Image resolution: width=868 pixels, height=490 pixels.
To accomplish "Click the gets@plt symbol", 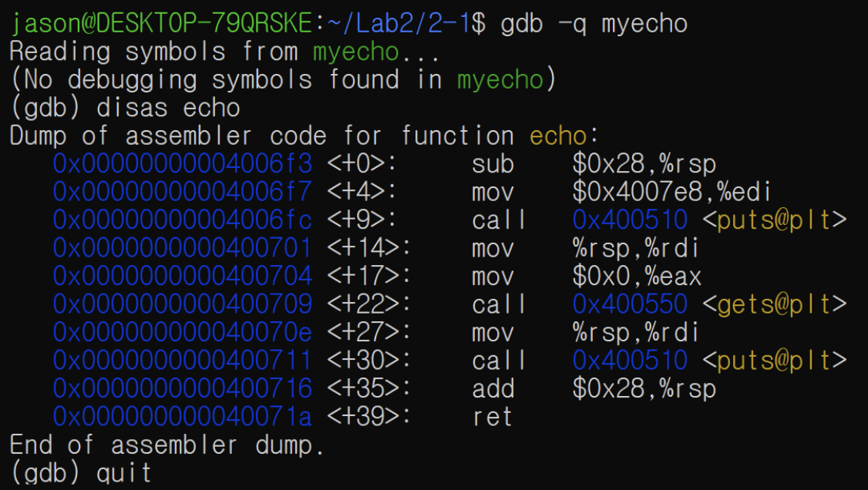I will [x=775, y=305].
